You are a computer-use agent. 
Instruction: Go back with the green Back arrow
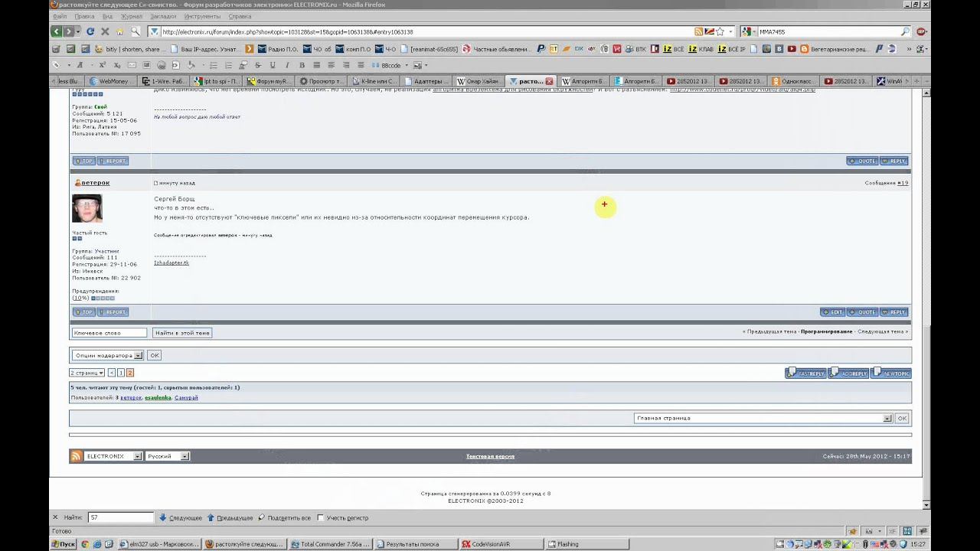(57, 31)
